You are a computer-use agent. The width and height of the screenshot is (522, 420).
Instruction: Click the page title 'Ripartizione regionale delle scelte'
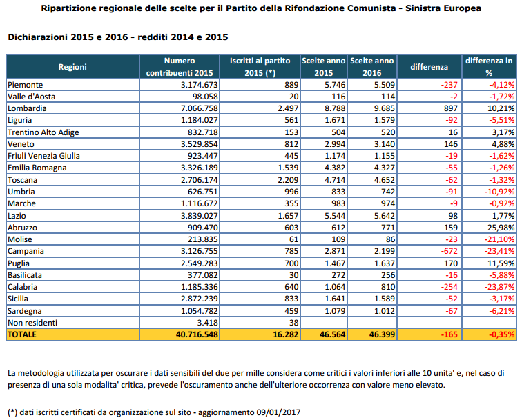pyautogui.click(x=261, y=8)
